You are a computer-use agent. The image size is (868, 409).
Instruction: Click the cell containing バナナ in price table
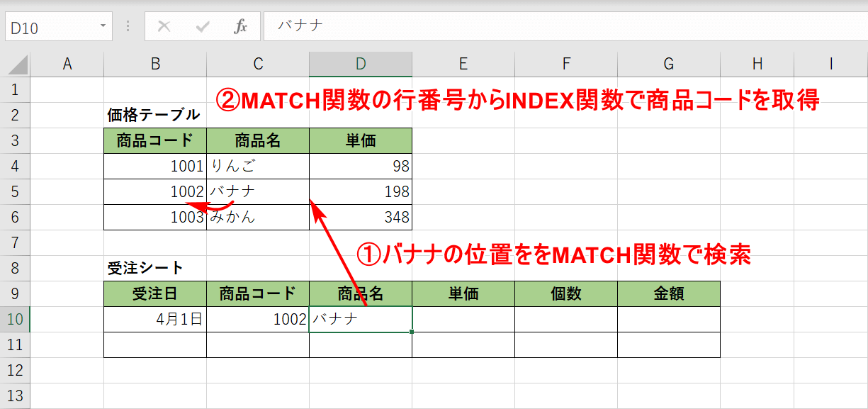pos(257,191)
